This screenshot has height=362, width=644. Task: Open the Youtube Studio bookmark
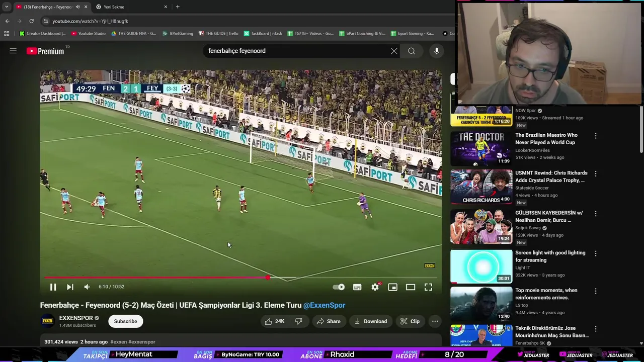[89, 34]
